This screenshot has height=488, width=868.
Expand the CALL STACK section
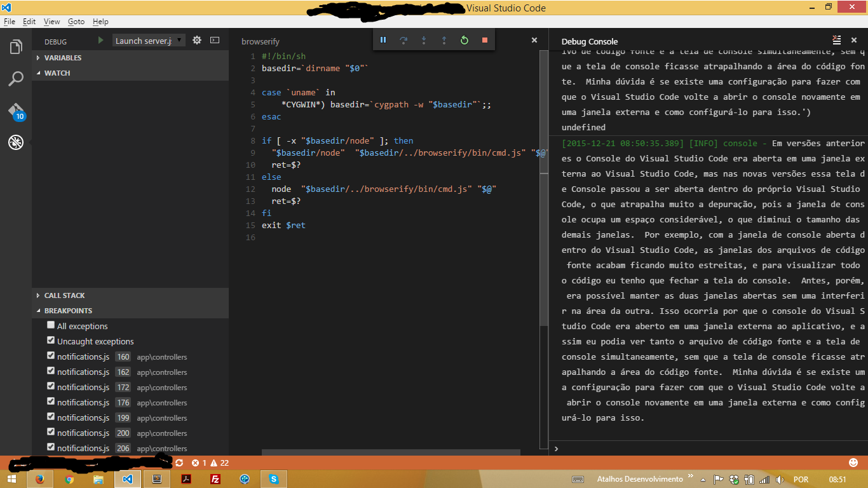130,295
